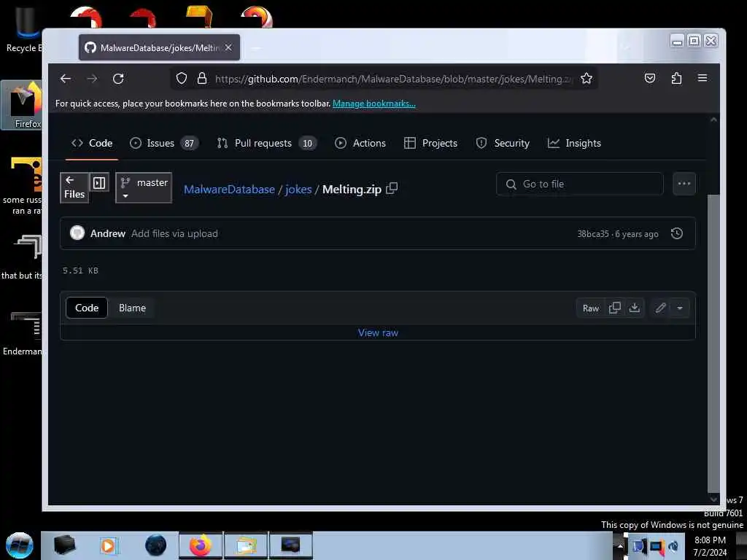Viewport: 747px width, 560px height.
Task: Navigate to the jokes folder breadcrumb
Action: point(298,190)
